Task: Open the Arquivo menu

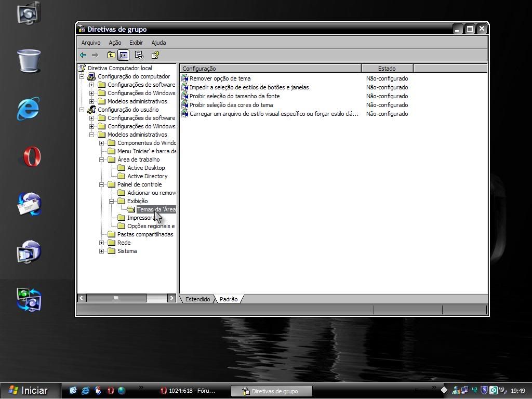Action: click(90, 43)
